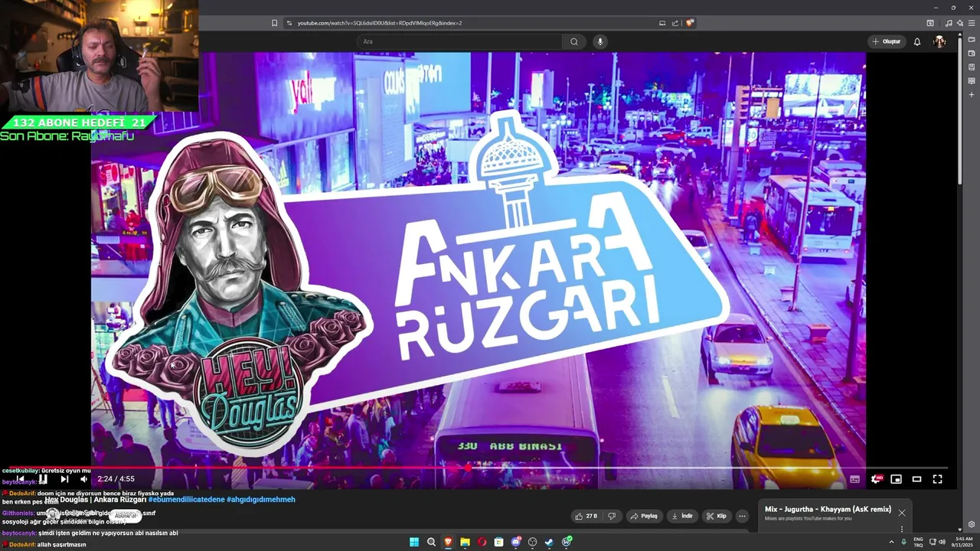
Task: Show hidden system tray icons
Action: point(891,542)
